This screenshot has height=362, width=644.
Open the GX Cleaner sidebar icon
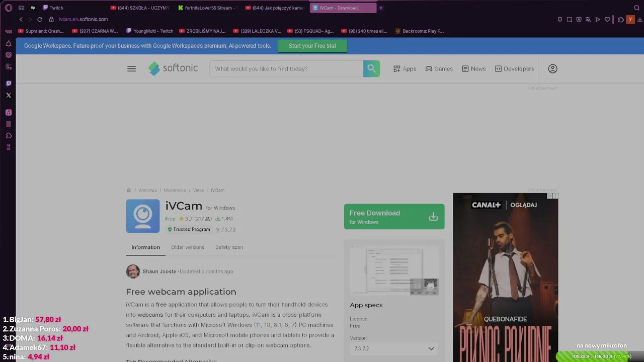9,66
